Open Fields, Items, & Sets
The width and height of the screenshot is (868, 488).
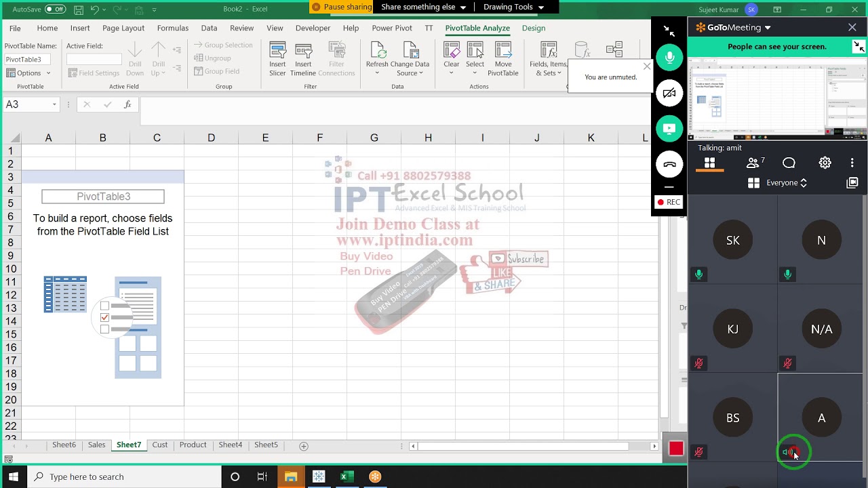(x=548, y=59)
